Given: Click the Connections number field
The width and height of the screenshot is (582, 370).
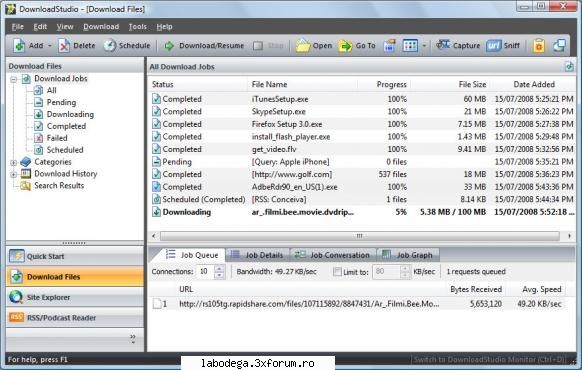Looking at the screenshot, I should point(205,272).
